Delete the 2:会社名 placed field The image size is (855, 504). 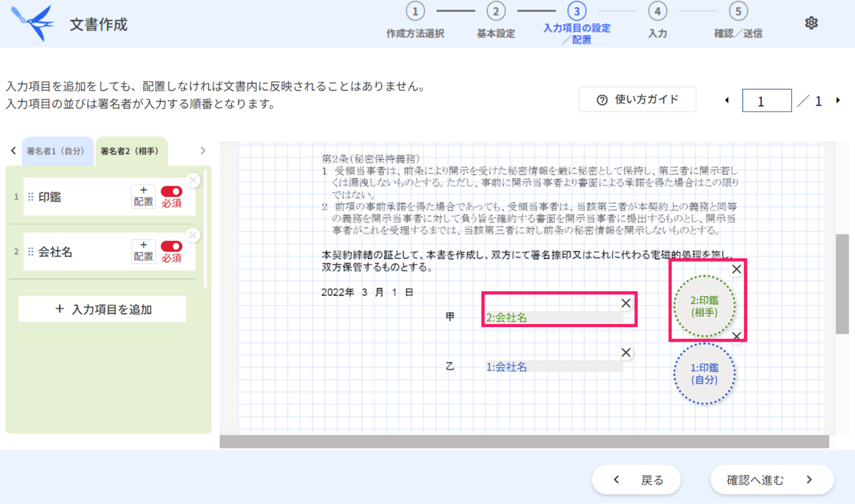[626, 303]
